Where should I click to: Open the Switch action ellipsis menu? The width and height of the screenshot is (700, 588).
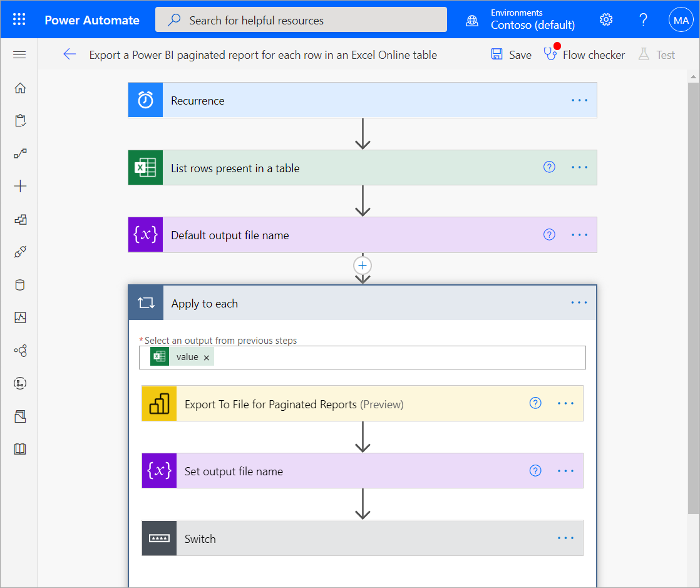565,538
